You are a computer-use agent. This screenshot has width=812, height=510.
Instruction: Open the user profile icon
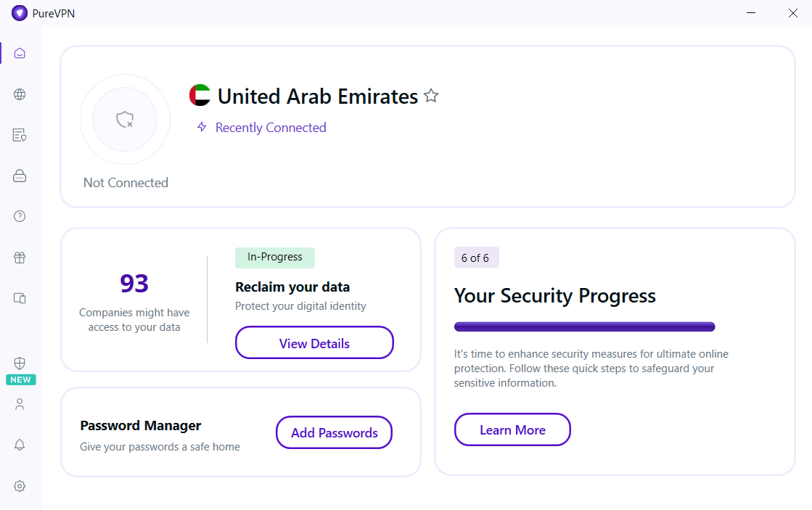point(20,404)
